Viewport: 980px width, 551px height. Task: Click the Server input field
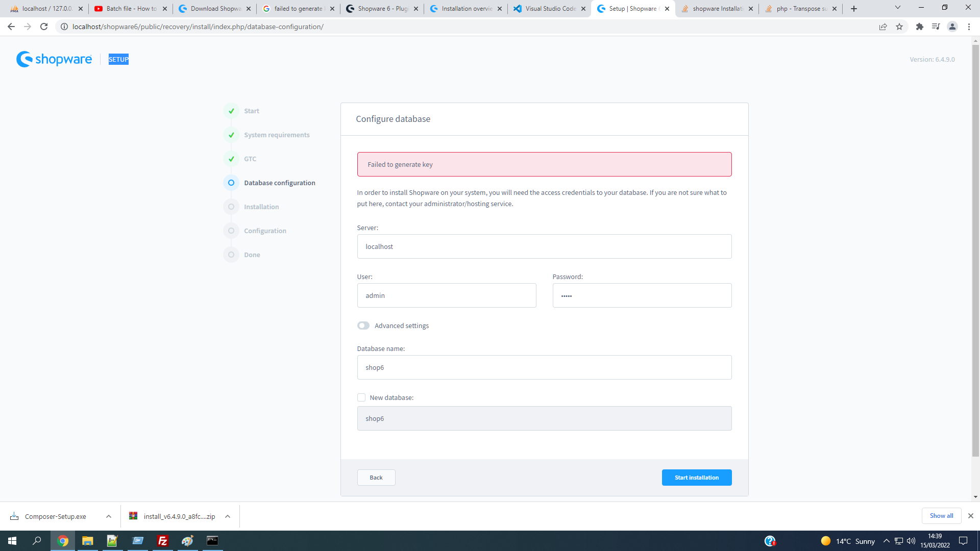[544, 246]
